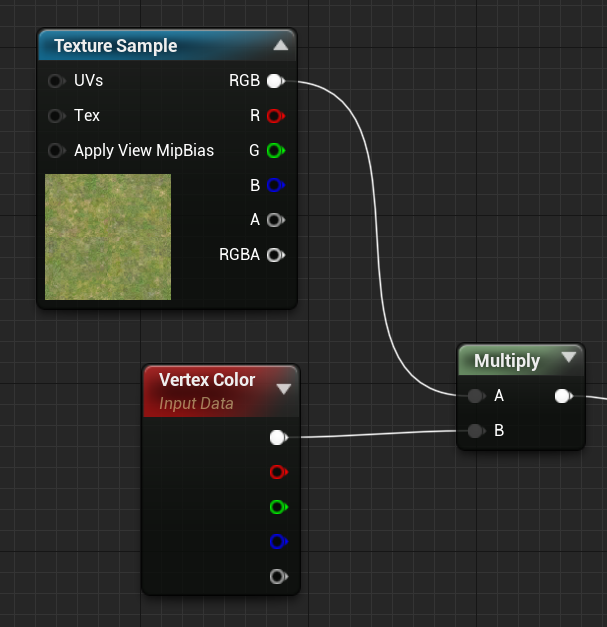Viewport: 607px width, 627px height.
Task: Click the grass texture preview thumbnail
Action: [x=108, y=237]
